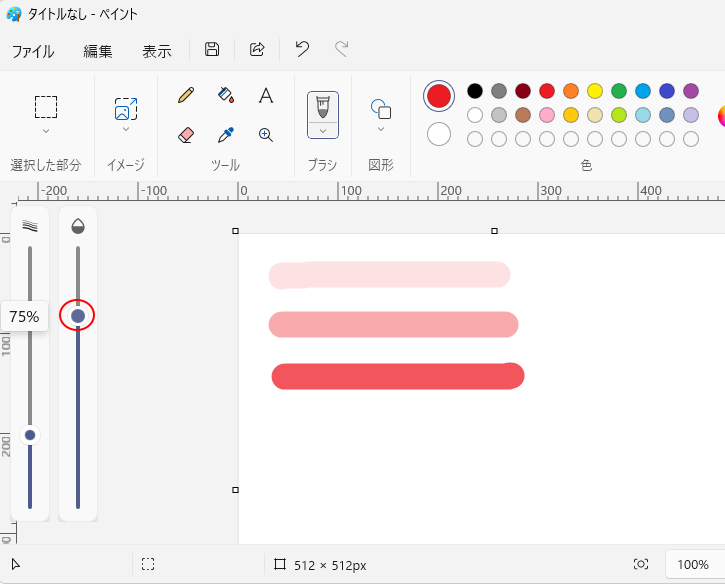Open the ファイル menu

click(x=33, y=51)
